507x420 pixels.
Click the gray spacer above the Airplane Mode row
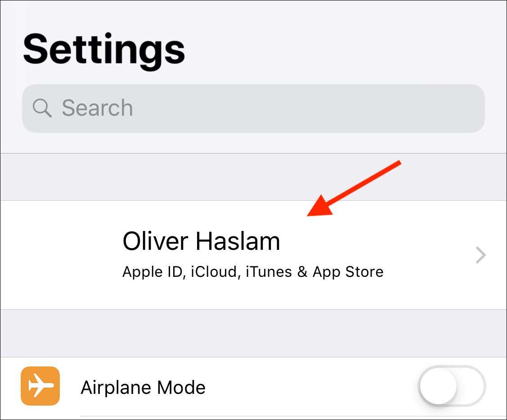[253, 333]
